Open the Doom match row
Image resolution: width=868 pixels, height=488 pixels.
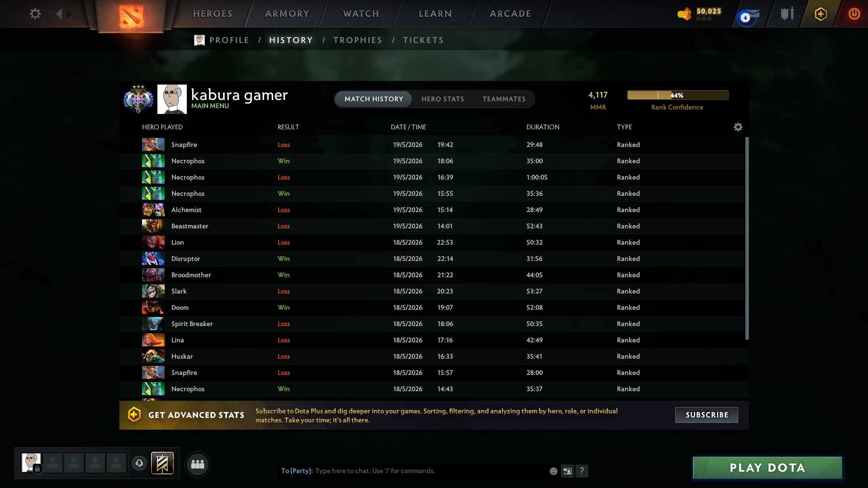point(432,308)
